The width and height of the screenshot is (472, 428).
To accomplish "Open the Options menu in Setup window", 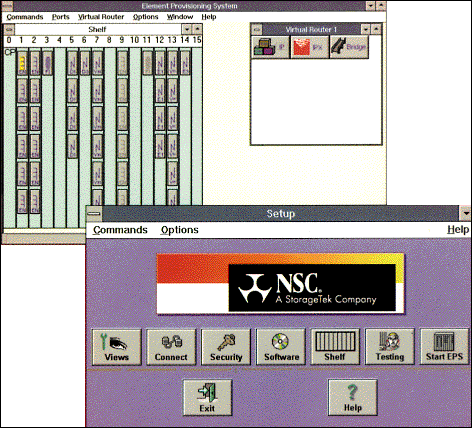I will [179, 230].
